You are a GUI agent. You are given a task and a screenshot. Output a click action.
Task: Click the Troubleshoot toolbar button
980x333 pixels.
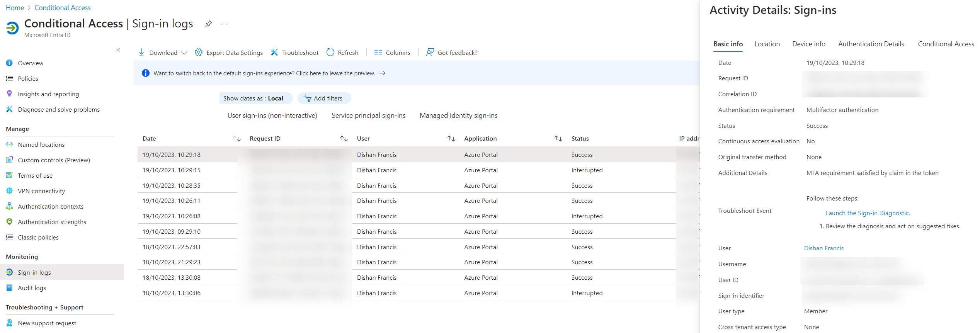(294, 53)
